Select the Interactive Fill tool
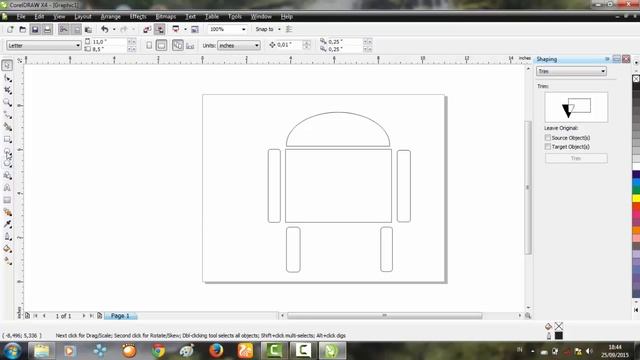This screenshot has height=360, width=640. coord(7,261)
